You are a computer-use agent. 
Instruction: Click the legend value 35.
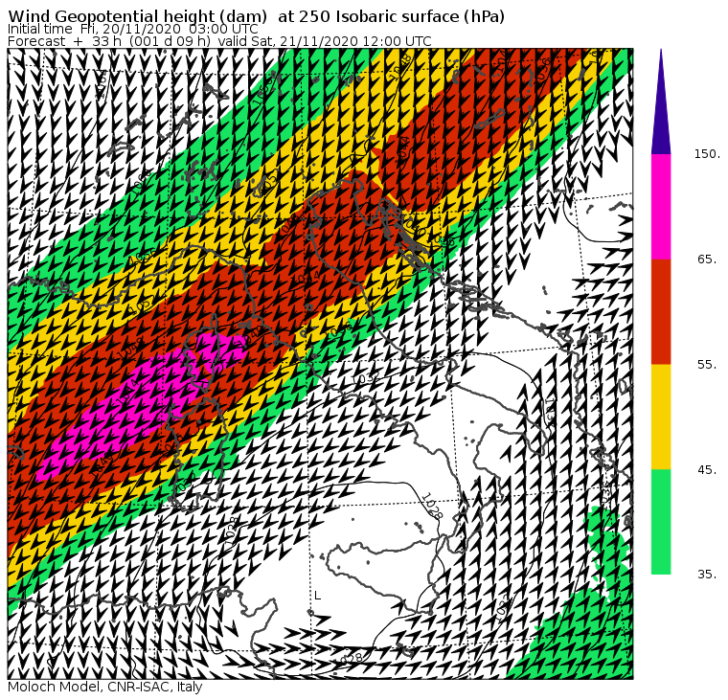click(x=707, y=575)
